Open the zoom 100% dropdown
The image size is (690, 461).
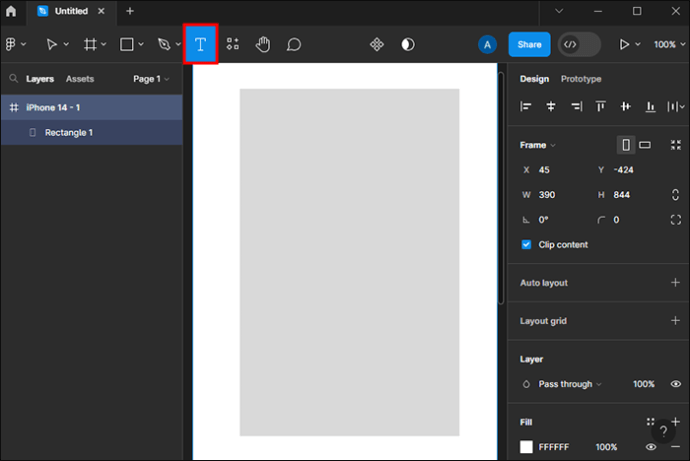[668, 45]
